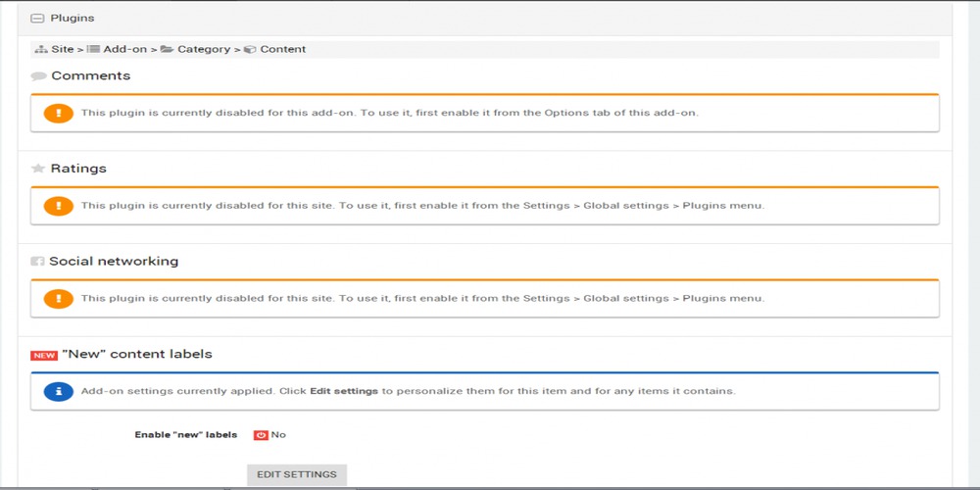The width and height of the screenshot is (980, 490).
Task: Go to Add-on breadcrumb link
Action: tap(124, 49)
